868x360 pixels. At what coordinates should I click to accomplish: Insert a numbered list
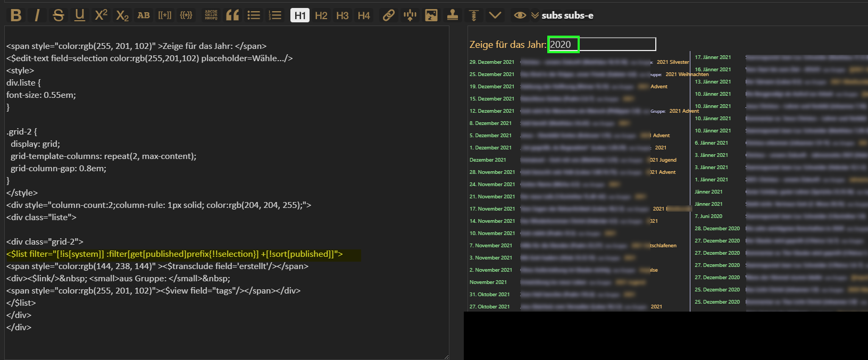(275, 15)
